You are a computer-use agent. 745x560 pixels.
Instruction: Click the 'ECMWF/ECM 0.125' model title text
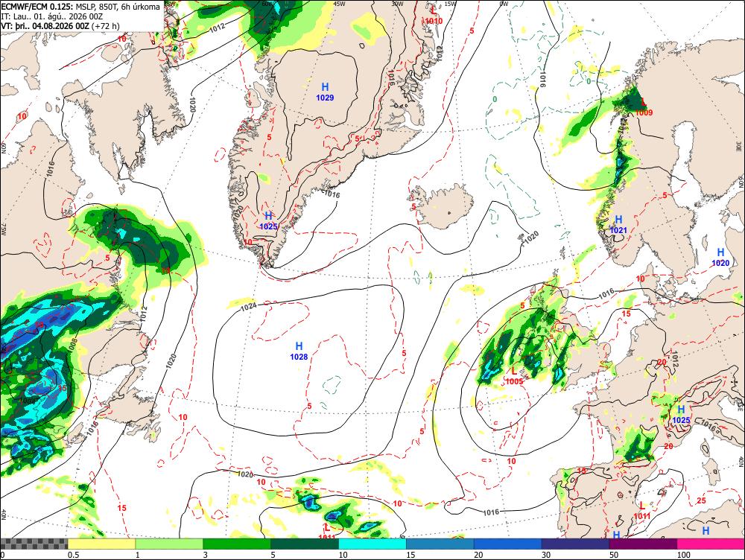point(37,7)
